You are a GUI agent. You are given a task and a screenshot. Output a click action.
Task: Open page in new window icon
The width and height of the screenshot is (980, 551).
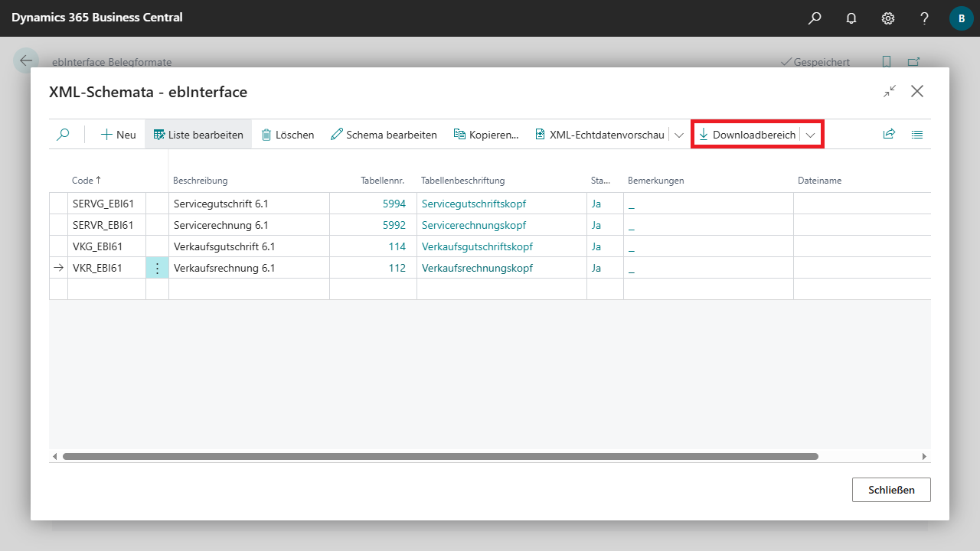pos(914,62)
